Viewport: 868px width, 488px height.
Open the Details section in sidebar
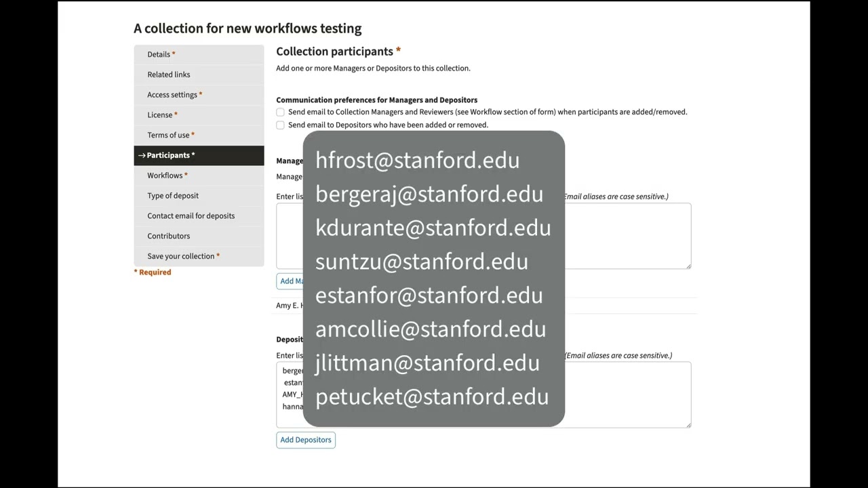click(x=199, y=54)
